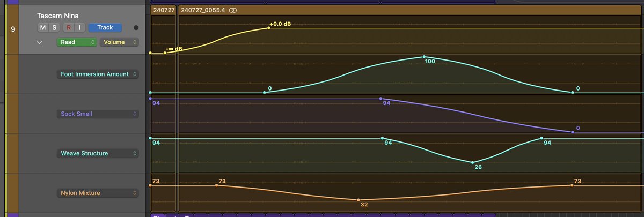Click the loop icon beside 240727_0055.4

(233, 10)
